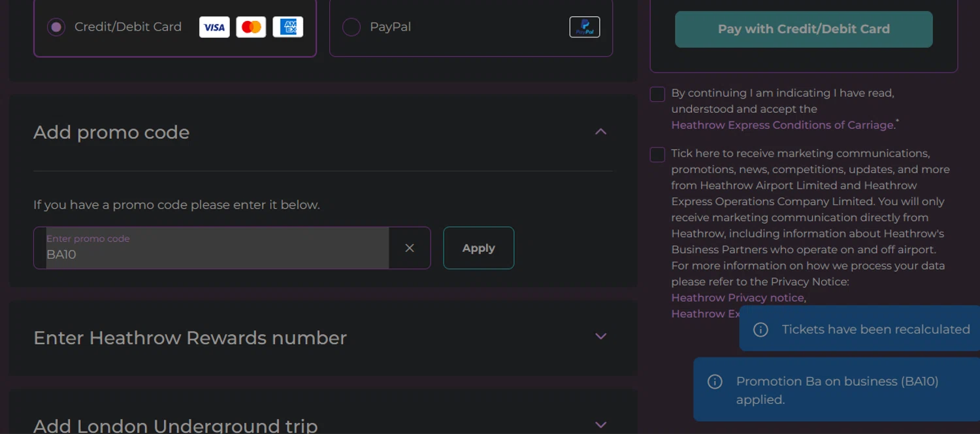Screen dimensions: 980x434
Task: Expand Enter Heathrow Rewards number section
Action: coord(601,337)
